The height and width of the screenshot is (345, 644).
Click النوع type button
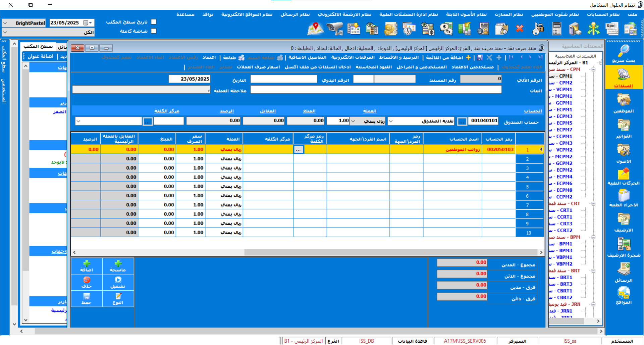tap(118, 299)
